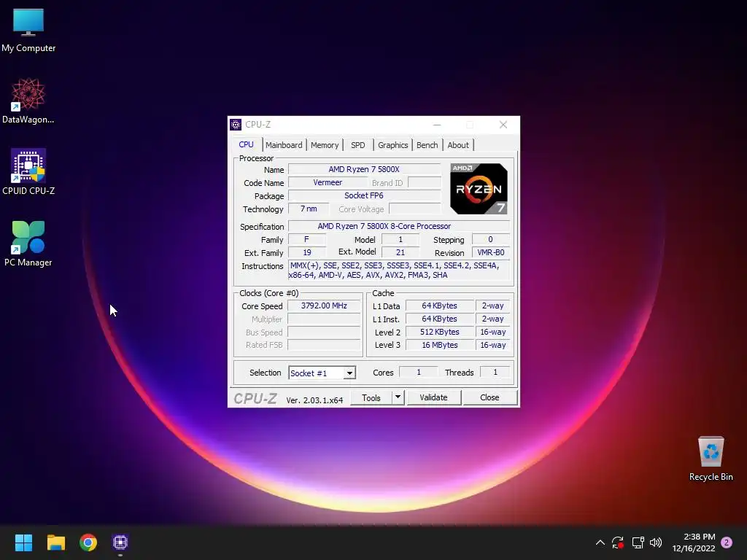Click the Specification 8-Core Processor field

point(399,226)
